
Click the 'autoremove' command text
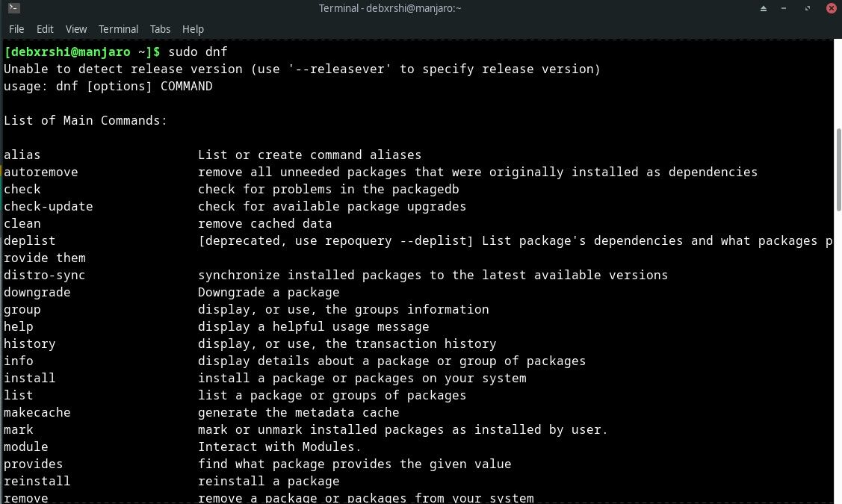40,172
